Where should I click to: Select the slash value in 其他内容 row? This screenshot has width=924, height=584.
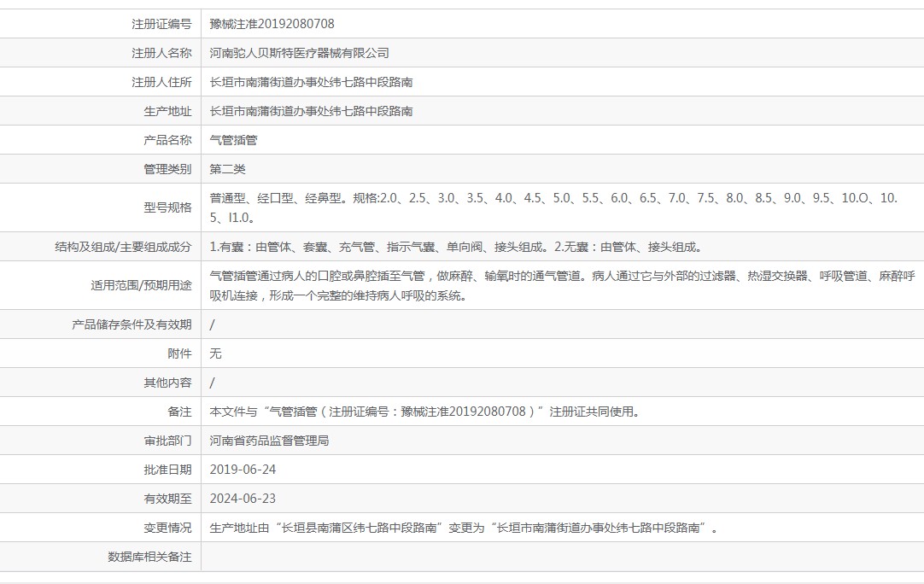(x=212, y=383)
